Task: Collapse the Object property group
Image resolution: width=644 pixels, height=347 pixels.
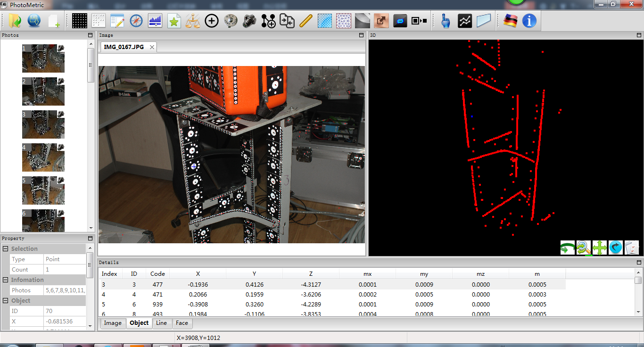Action: (x=6, y=301)
